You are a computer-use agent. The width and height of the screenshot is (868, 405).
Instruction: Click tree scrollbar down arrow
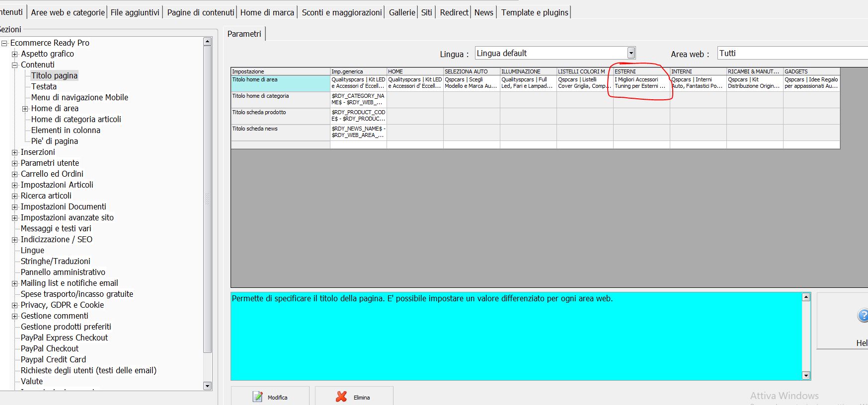coord(208,386)
